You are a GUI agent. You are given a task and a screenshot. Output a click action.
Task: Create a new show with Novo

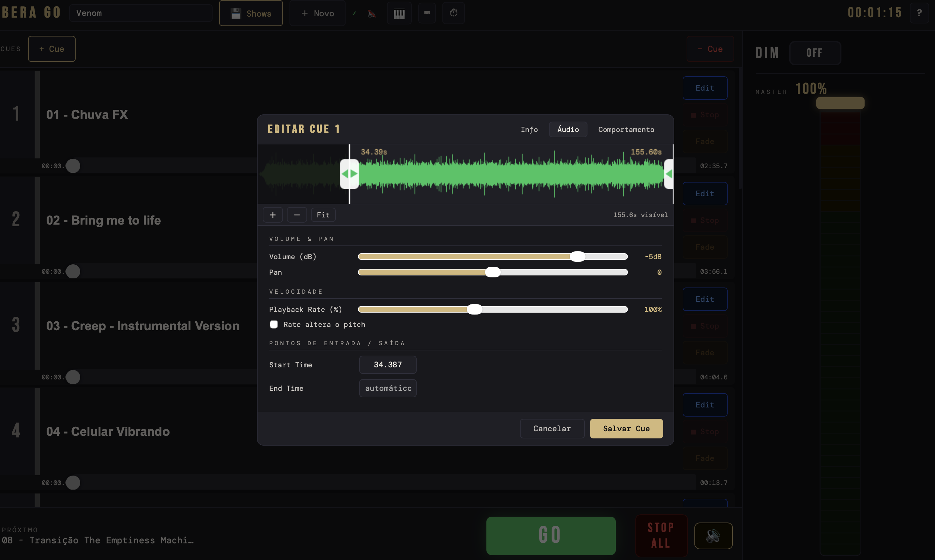click(317, 13)
